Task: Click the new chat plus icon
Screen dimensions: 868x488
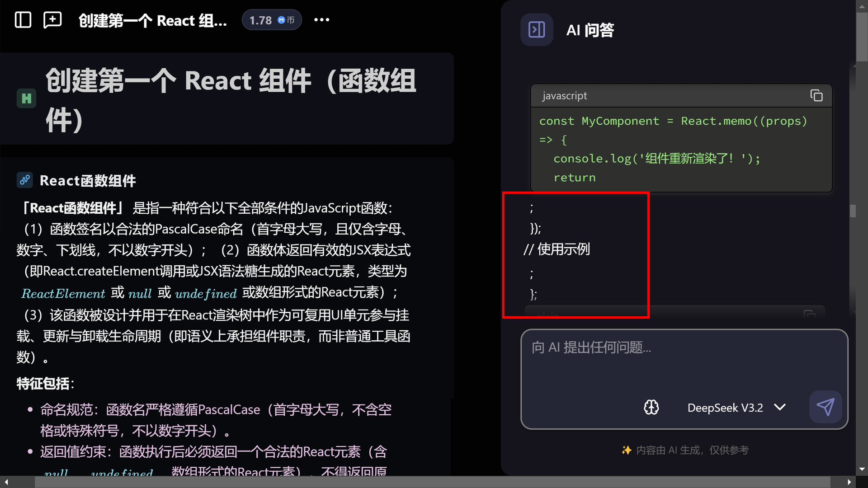Action: pyautogui.click(x=52, y=20)
